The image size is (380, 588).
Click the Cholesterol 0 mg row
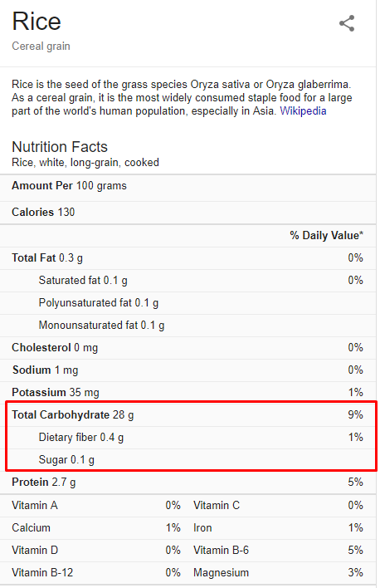point(188,348)
